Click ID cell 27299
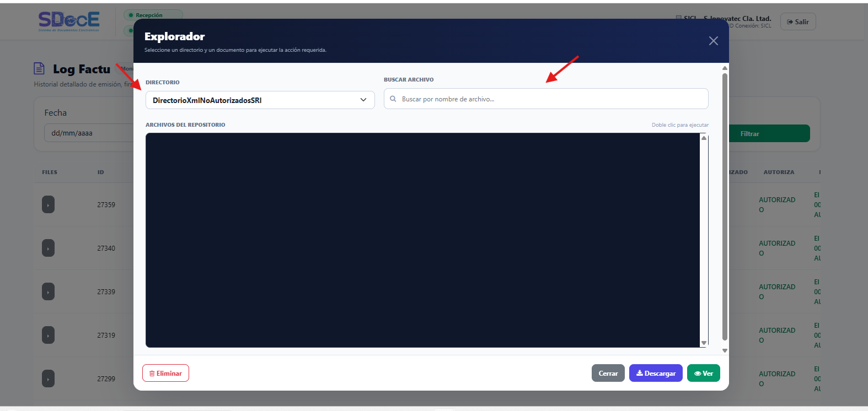The width and height of the screenshot is (868, 411). pos(106,378)
